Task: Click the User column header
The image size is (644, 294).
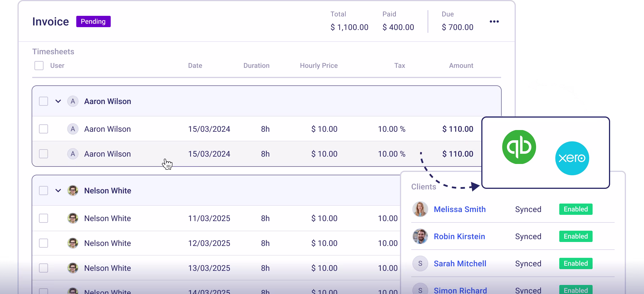Action: pyautogui.click(x=57, y=66)
